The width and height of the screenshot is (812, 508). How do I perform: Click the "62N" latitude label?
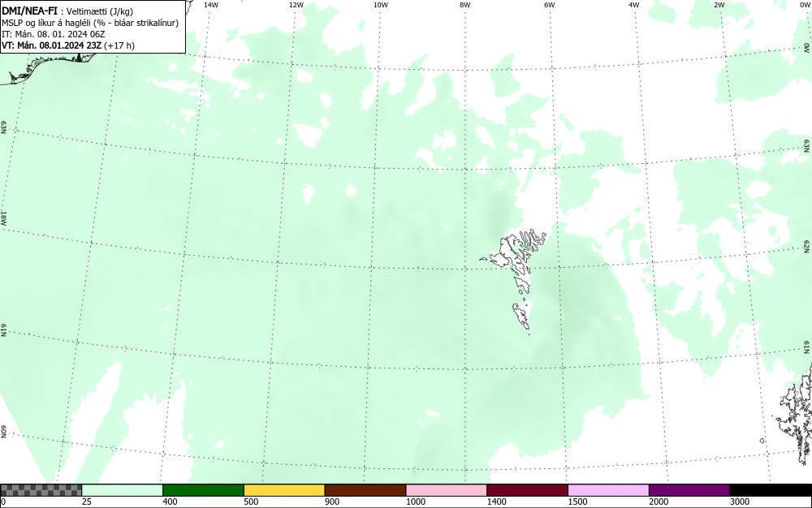807,246
